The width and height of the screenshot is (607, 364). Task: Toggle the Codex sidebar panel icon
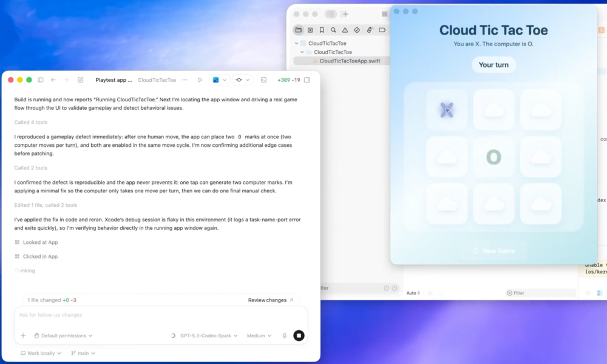(41, 79)
